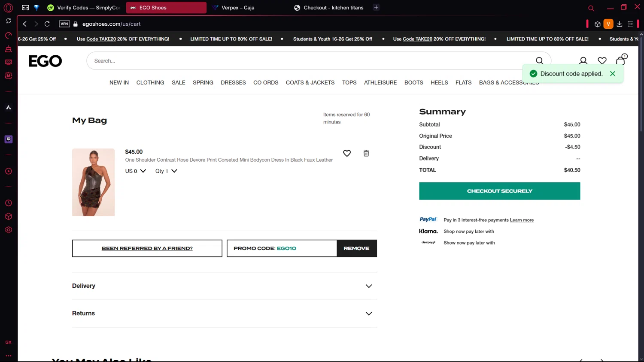Click the GX Control speedometer sidebar icon

coord(8,35)
